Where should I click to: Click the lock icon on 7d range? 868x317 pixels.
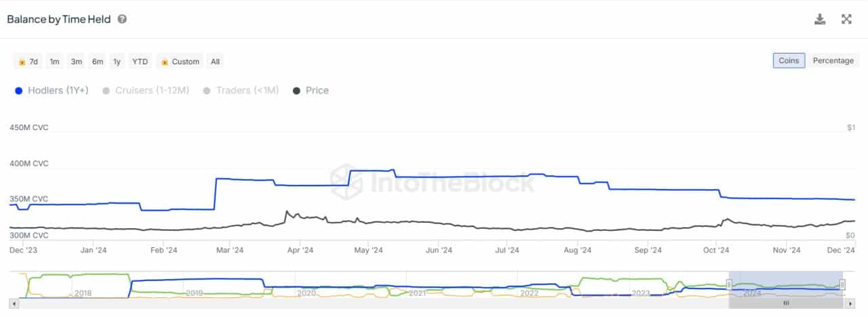pos(22,62)
